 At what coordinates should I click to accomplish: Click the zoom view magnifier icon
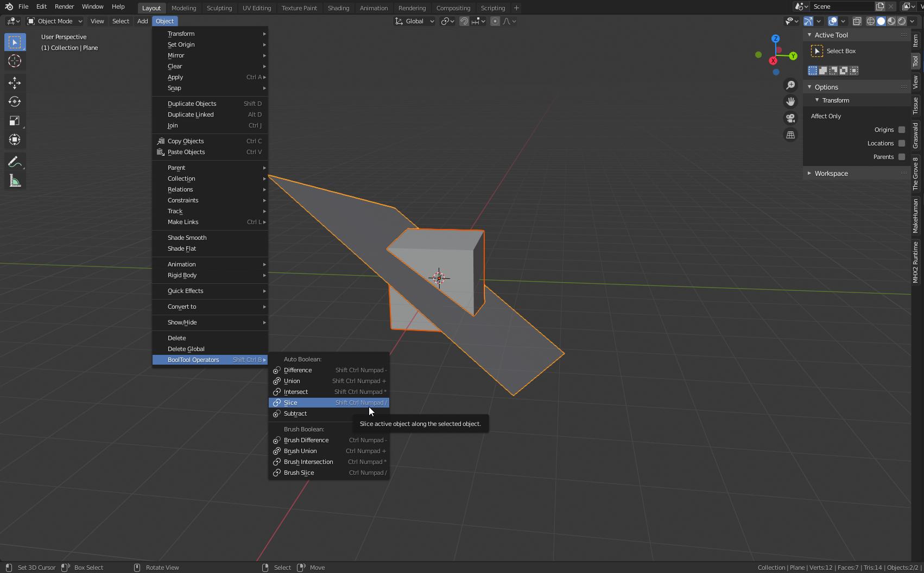pyautogui.click(x=790, y=85)
